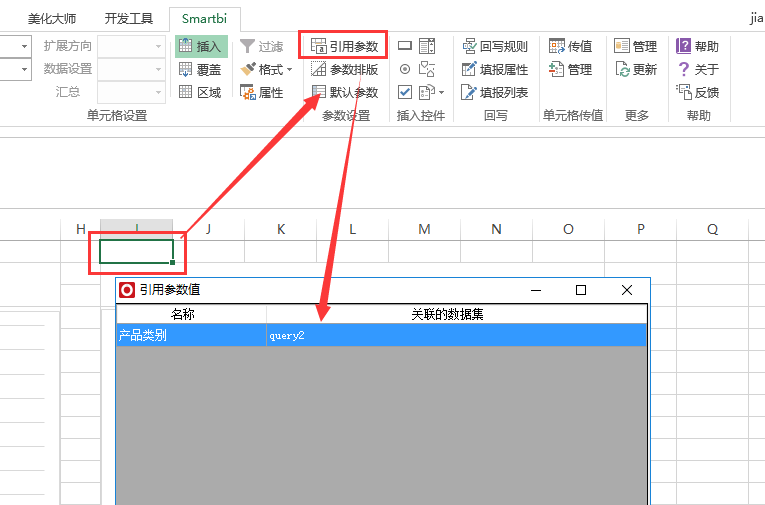This screenshot has width=765, height=505.
Task: Open the 属性 (properties) button
Action: 262,92
